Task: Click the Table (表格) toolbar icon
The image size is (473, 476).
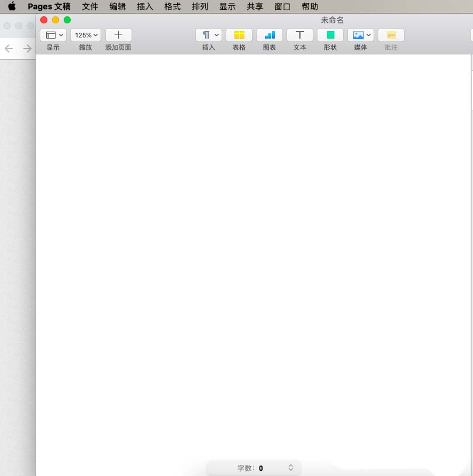Action: 239,35
